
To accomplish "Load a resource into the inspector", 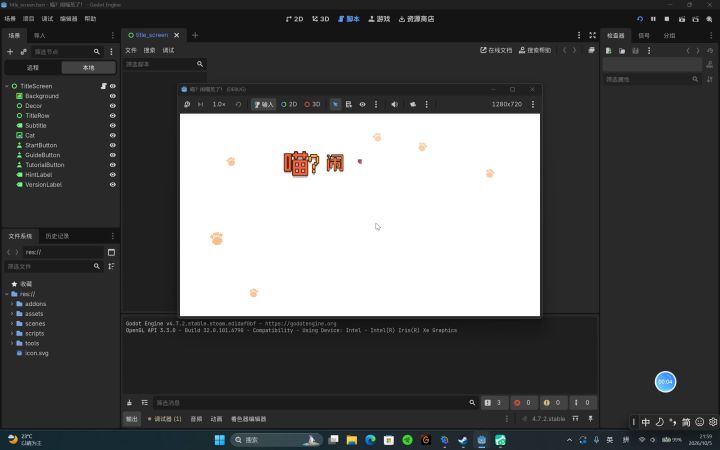I will click(x=622, y=51).
